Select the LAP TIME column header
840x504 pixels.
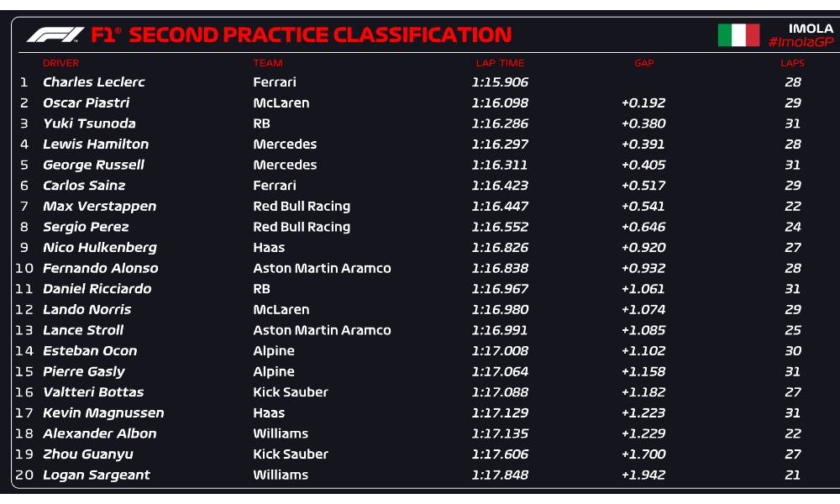[x=500, y=63]
